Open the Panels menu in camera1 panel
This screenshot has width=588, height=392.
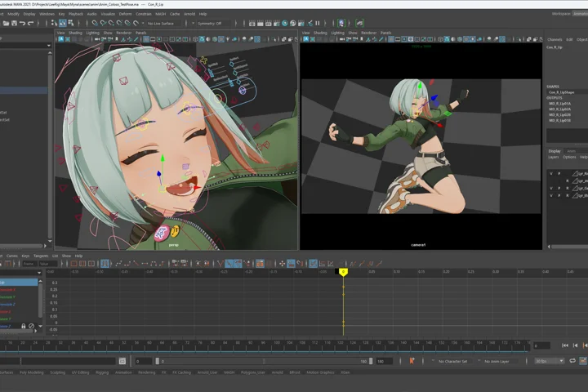(385, 33)
